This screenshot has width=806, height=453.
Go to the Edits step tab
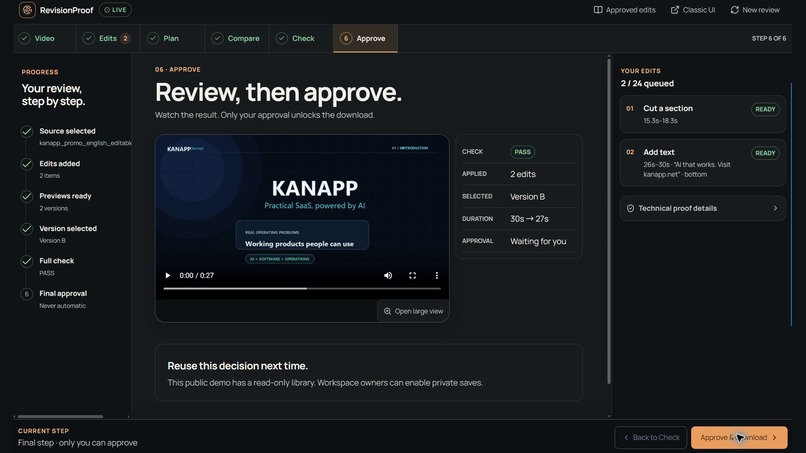point(108,39)
